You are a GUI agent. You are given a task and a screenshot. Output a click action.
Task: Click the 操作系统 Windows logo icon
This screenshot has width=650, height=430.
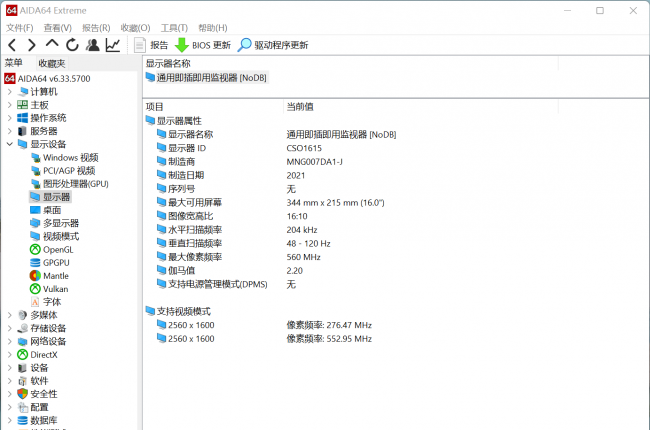point(22,118)
